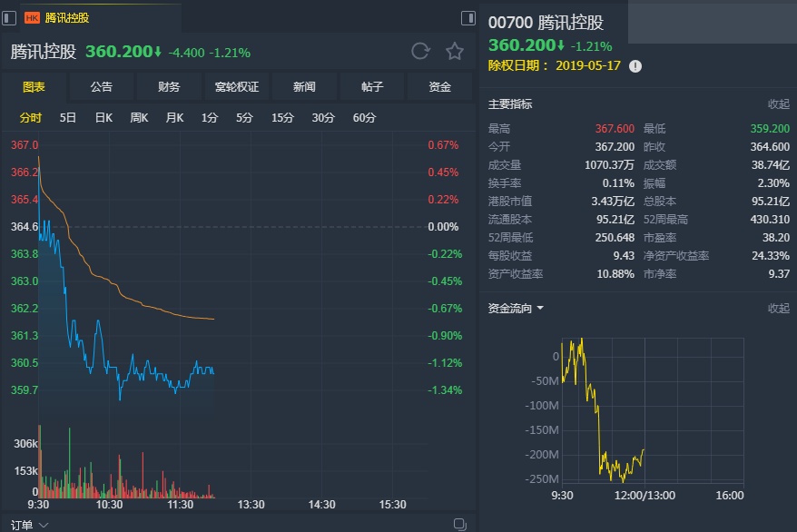Click the 市净率 value 9.37
Screen dimensions: 797x532
point(779,274)
